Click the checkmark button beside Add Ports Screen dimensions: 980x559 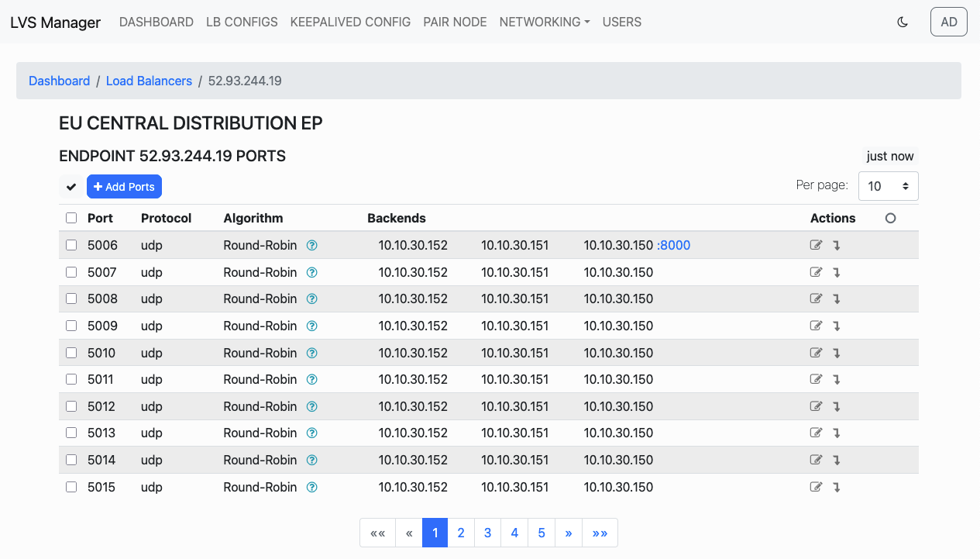71,187
